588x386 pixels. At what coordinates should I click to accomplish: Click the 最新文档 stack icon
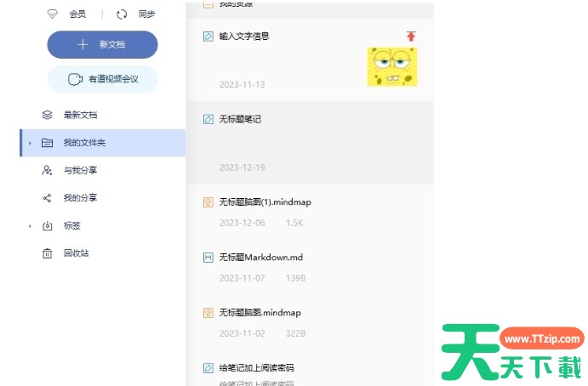(48, 115)
